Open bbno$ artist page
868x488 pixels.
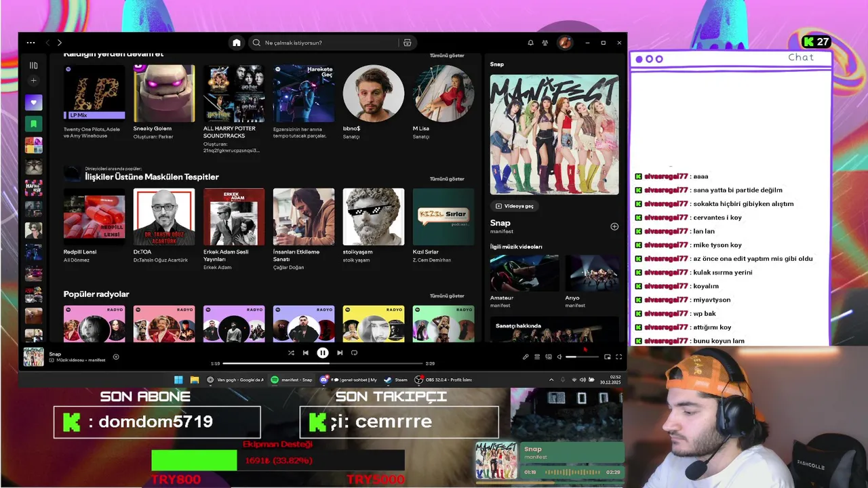point(374,102)
